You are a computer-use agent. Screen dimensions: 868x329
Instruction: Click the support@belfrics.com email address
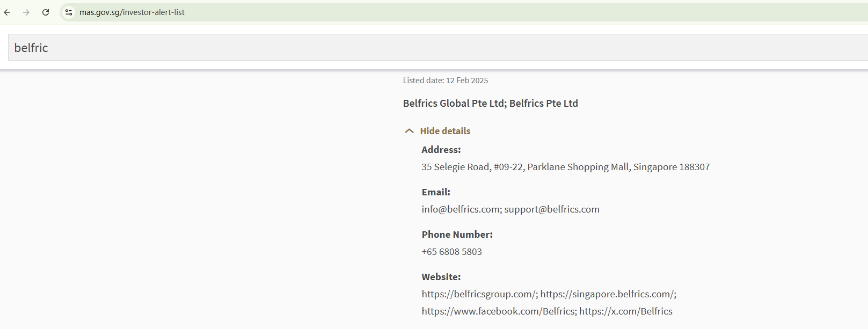552,209
